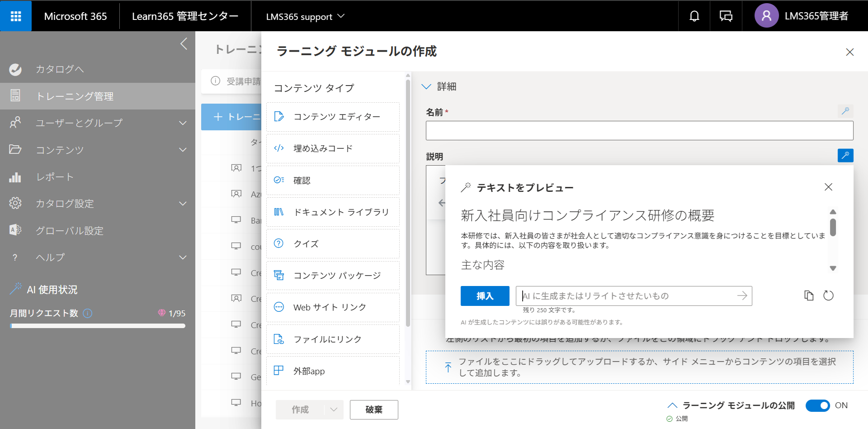
Task: Copy the generated AI text to clipboard
Action: [809, 296]
